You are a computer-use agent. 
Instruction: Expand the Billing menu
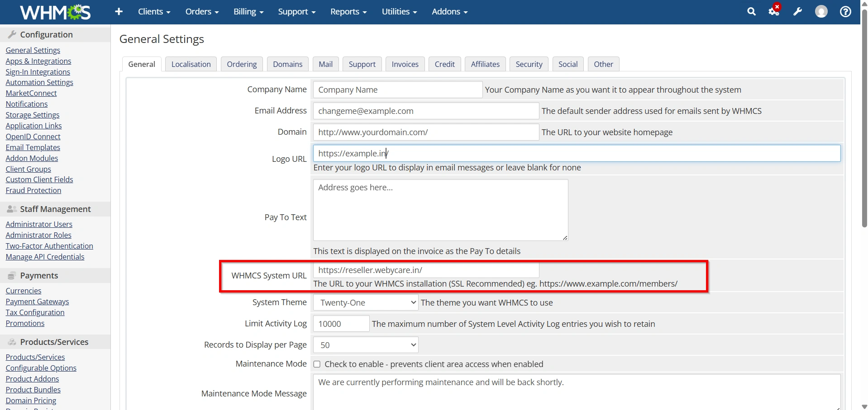click(x=248, y=12)
